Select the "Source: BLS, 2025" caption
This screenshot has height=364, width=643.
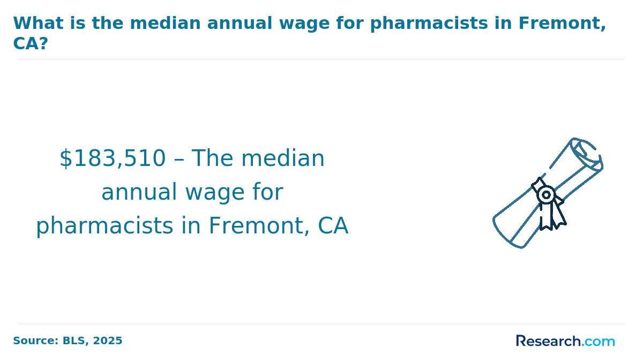pos(68,341)
